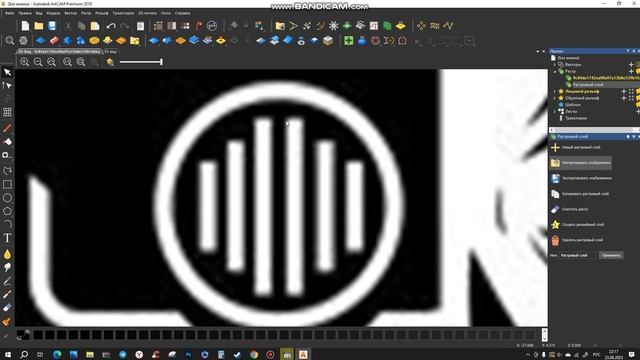Expand the Лицевой рельеф tree node
This screenshot has height=360, width=640.
point(554,91)
